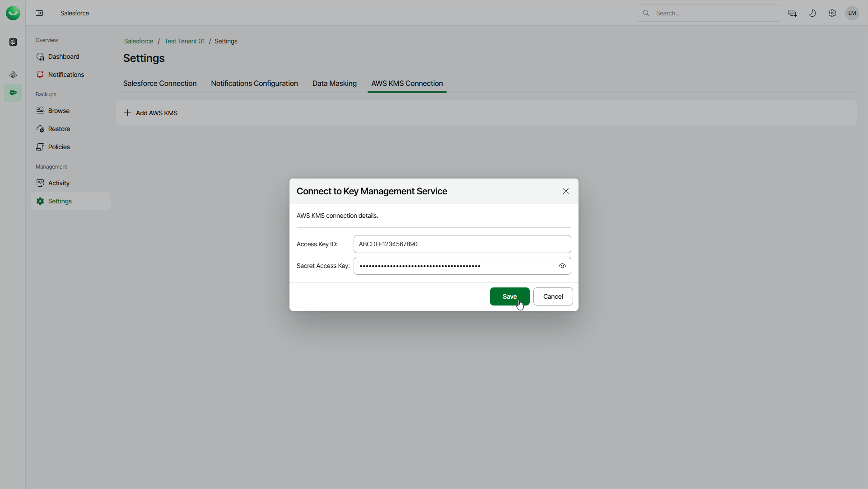Click the monitor-plus icon beside search

pos(792,13)
